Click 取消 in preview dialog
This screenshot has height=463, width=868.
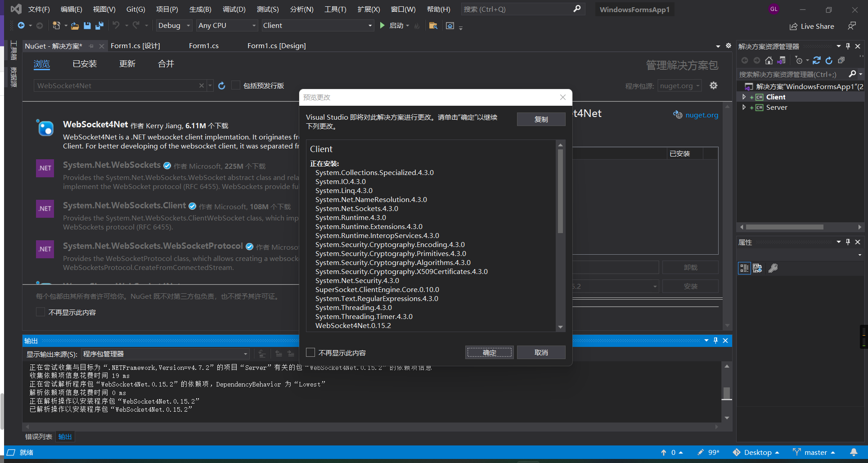click(541, 352)
